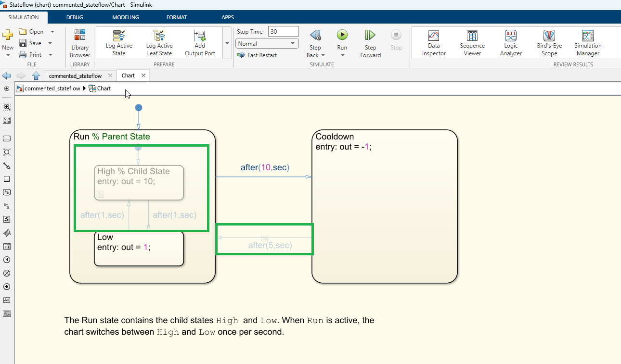The height and width of the screenshot is (364, 621).
Task: Open the Simulation Manager
Action: pos(588,43)
